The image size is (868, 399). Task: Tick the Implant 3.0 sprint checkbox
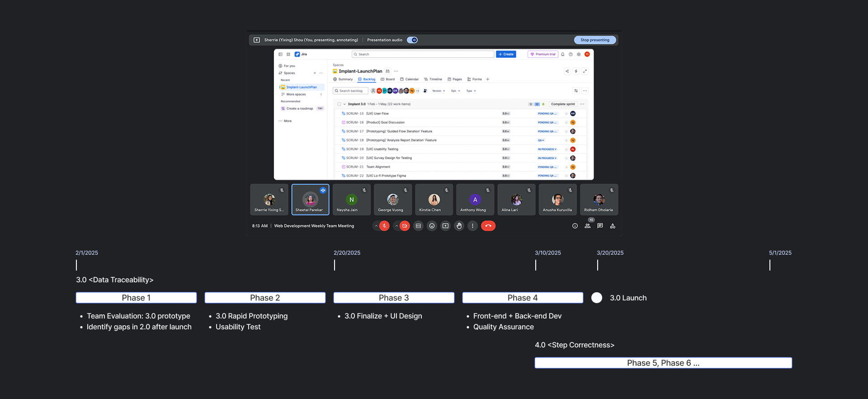339,104
